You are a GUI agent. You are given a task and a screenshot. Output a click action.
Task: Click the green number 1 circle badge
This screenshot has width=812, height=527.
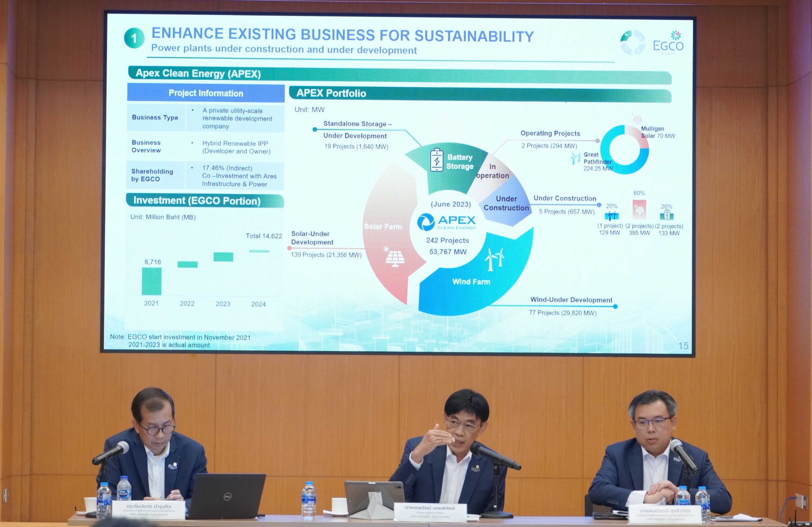134,38
